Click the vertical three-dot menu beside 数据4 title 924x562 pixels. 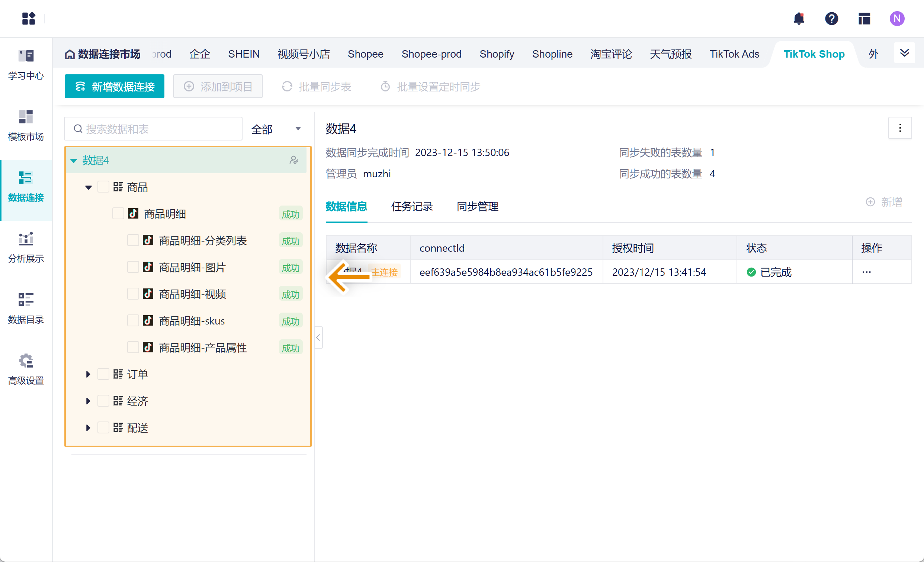tap(899, 129)
